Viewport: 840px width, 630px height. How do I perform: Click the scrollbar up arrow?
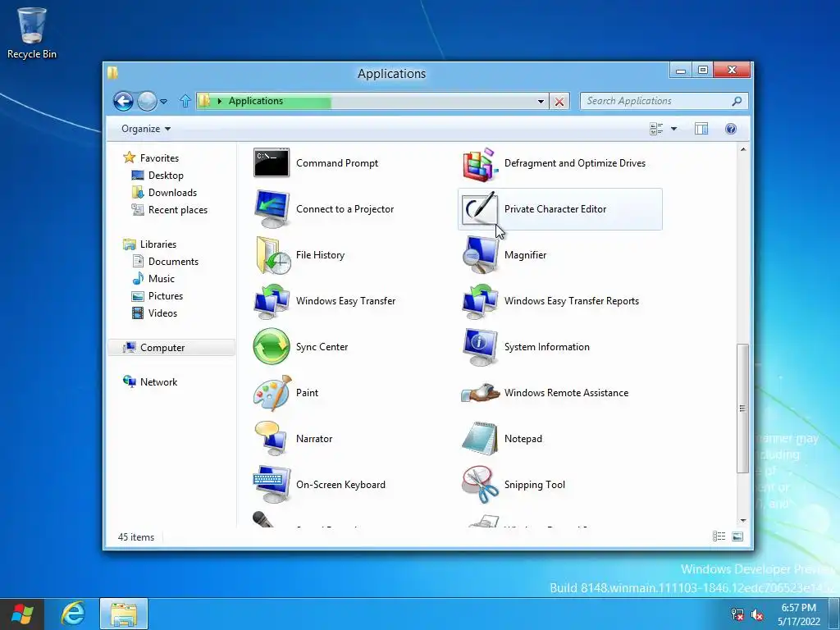(742, 149)
